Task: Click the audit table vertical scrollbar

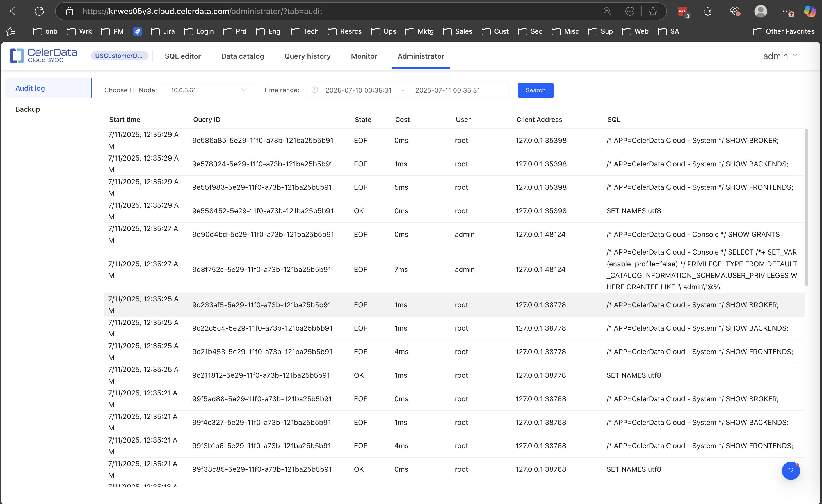Action: (806, 207)
